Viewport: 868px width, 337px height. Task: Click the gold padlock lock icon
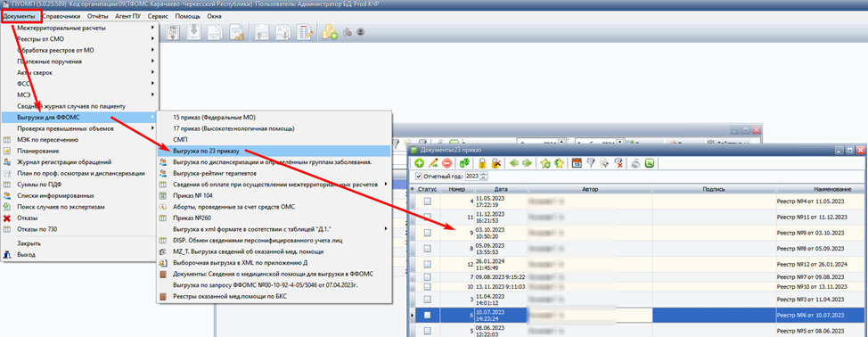483,163
